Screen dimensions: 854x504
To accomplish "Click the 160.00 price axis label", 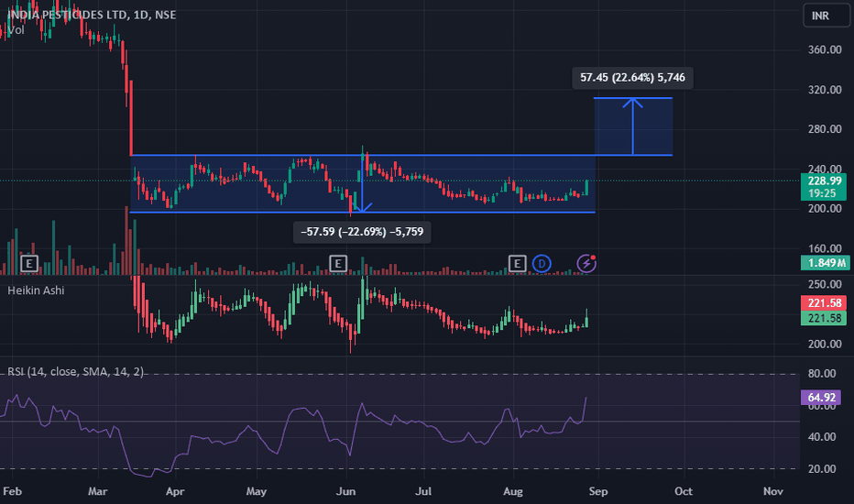I will coord(825,248).
